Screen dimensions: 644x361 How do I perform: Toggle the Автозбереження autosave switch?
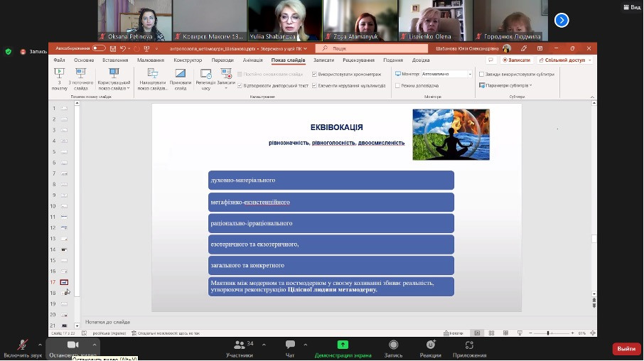98,48
